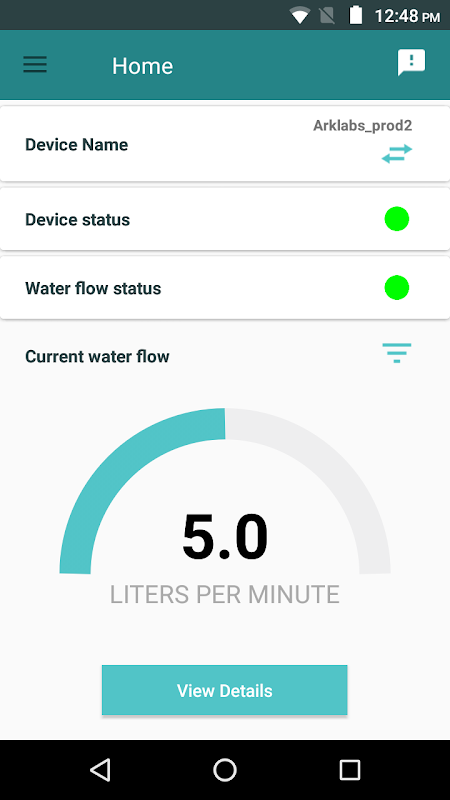Select the Home title in the header
The height and width of the screenshot is (800, 450).
142,66
